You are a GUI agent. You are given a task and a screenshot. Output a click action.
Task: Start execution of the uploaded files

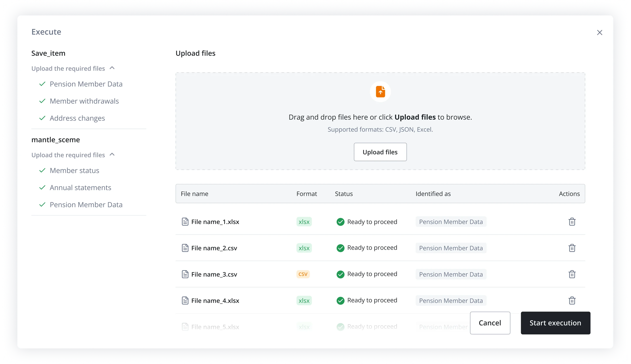(555, 323)
